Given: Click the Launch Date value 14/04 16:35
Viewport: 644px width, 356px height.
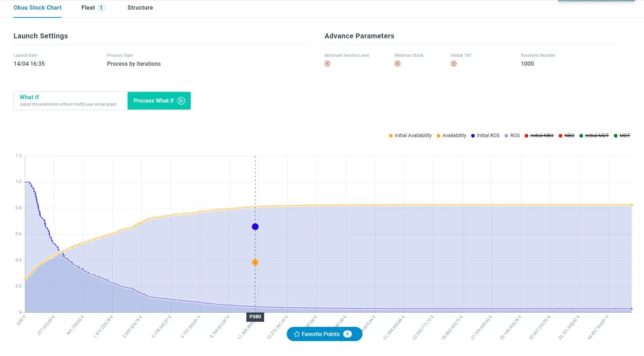Looking at the screenshot, I should [x=29, y=64].
